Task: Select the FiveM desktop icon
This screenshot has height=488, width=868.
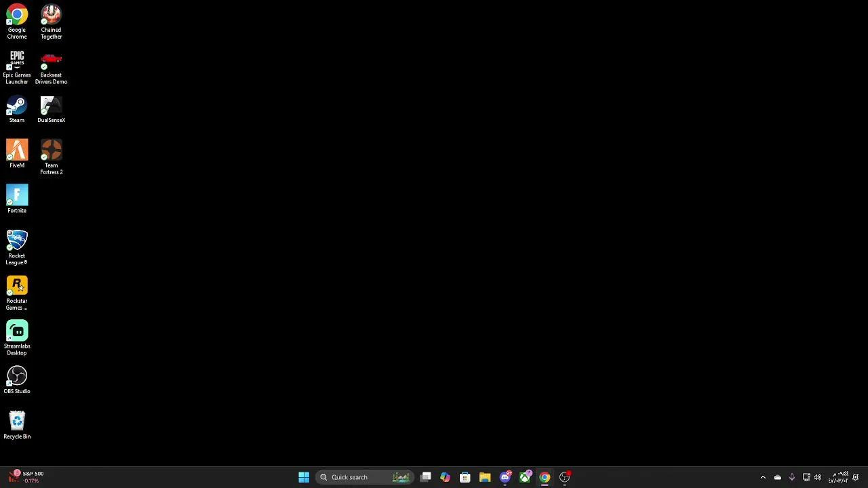Action: click(x=17, y=154)
